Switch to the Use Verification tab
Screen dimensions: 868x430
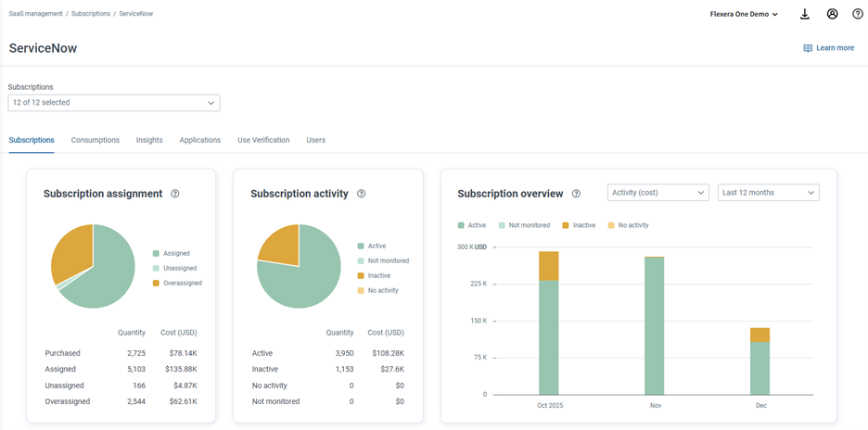[x=263, y=140]
